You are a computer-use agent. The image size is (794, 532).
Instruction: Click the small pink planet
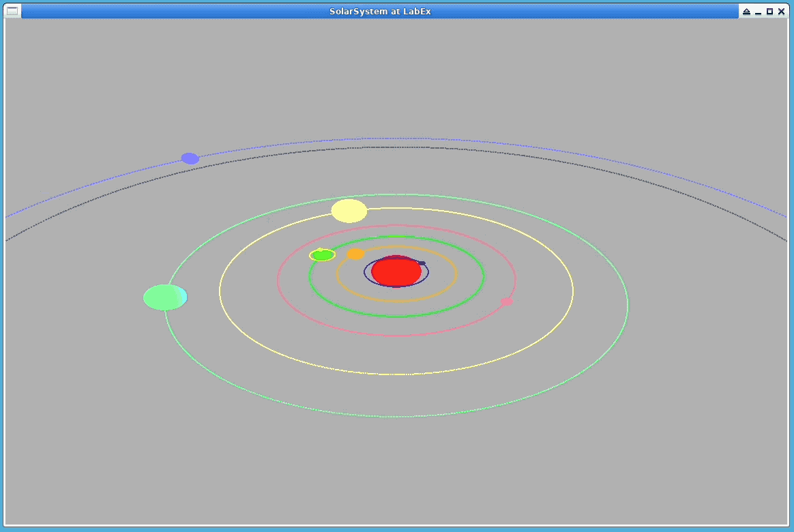(x=506, y=301)
